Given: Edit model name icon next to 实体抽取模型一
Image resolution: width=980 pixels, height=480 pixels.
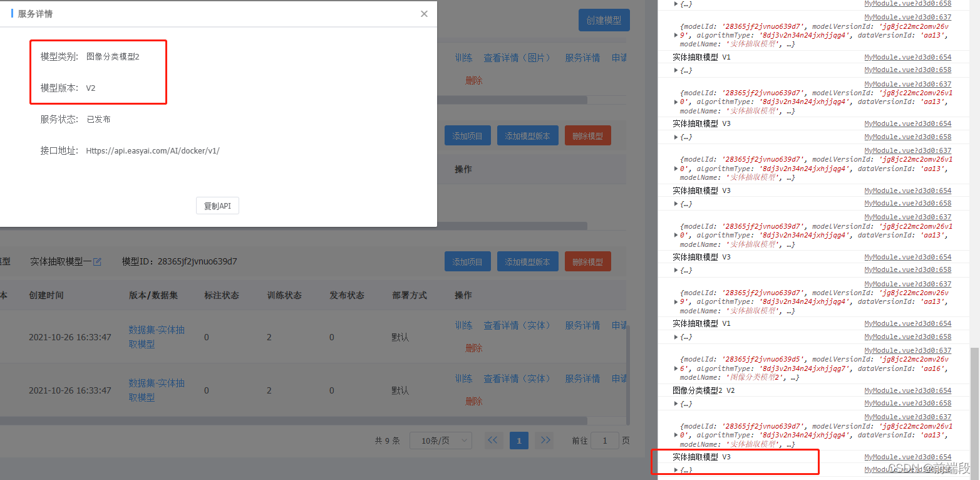Looking at the screenshot, I should pos(97,262).
